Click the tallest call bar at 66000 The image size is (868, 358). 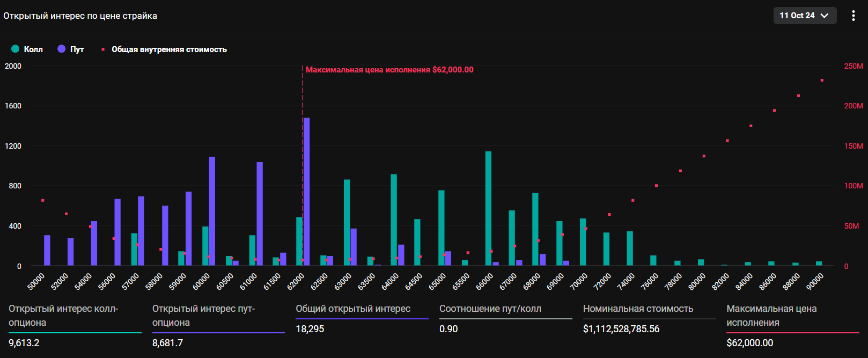click(488, 208)
